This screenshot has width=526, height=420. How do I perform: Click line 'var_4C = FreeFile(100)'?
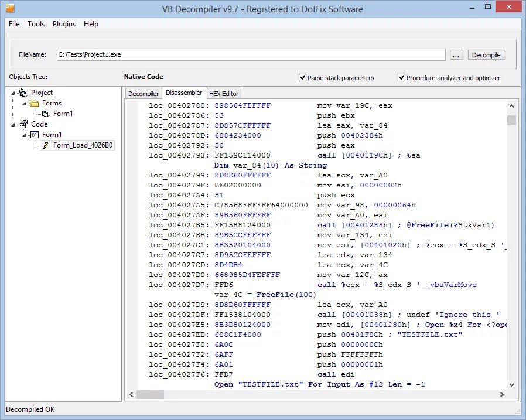265,295
